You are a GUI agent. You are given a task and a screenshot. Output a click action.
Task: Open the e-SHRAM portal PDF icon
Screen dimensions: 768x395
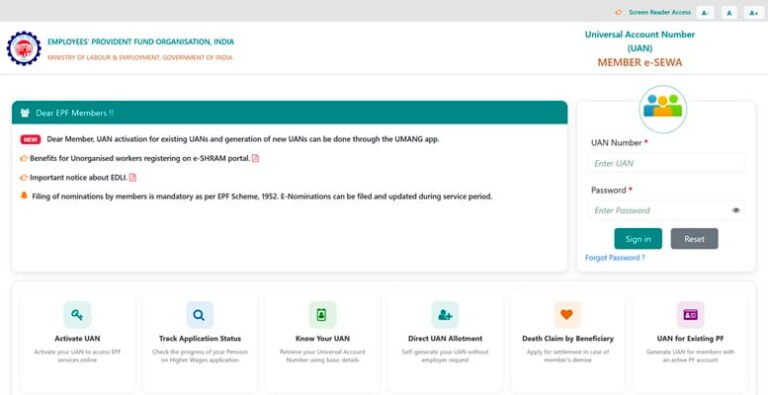point(256,158)
